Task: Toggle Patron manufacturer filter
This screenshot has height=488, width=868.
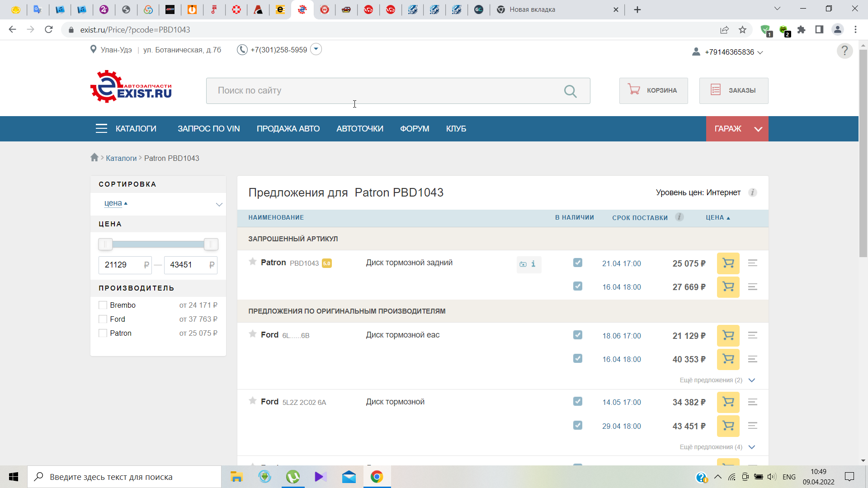Action: pos(103,333)
